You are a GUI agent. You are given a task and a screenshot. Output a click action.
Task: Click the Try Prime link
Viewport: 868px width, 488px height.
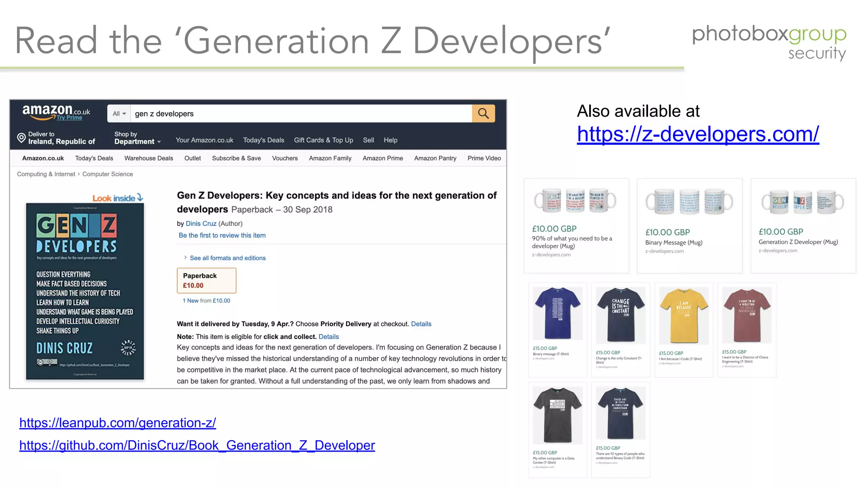click(x=70, y=118)
